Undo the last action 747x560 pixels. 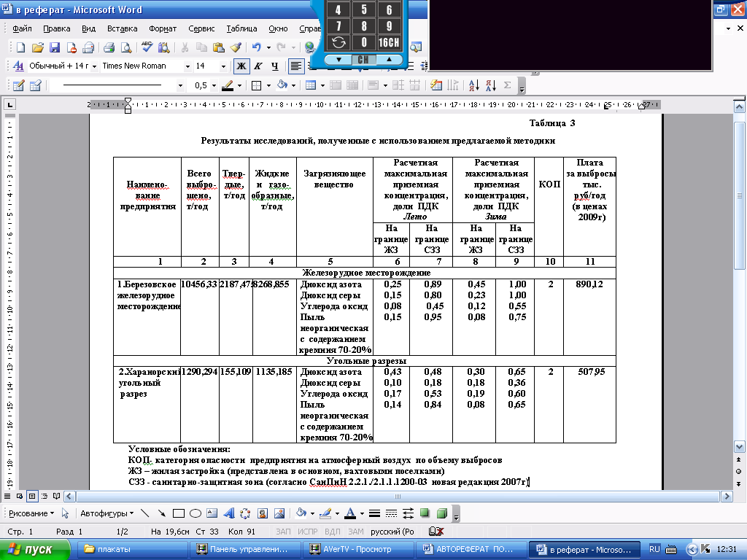(257, 47)
